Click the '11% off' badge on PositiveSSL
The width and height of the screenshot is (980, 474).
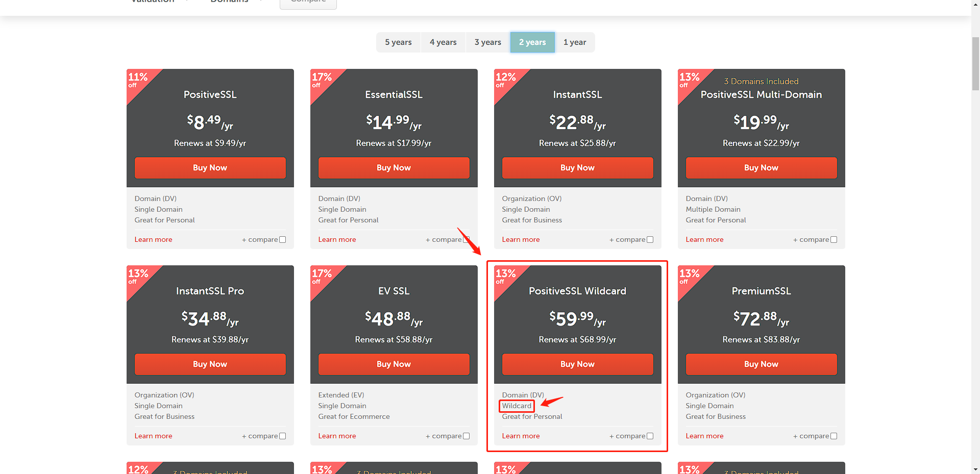tap(138, 80)
